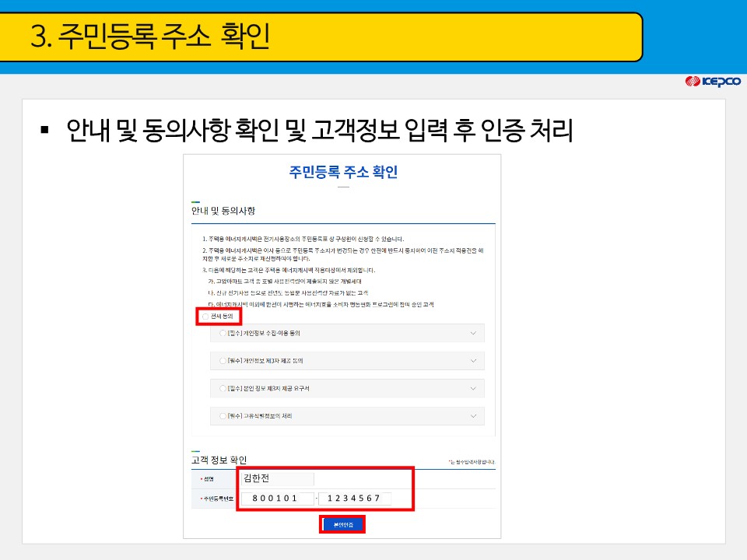Image resolution: width=747 pixels, height=560 pixels.
Task: Check the [필수] 개인정보 수집·이용 동의 consent
Action: point(223,332)
